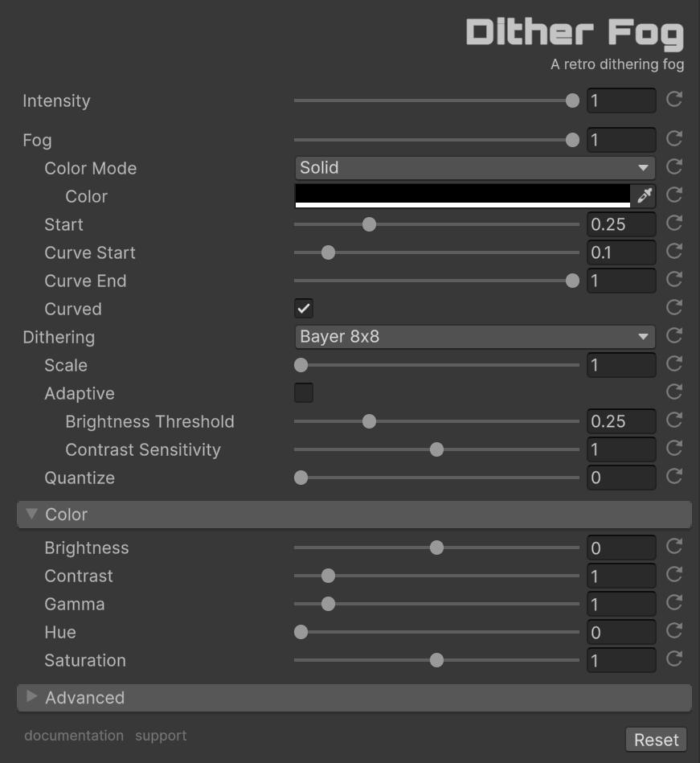Open the Color Mode dropdown showing Solid
The height and width of the screenshot is (763, 700).
[x=474, y=168]
